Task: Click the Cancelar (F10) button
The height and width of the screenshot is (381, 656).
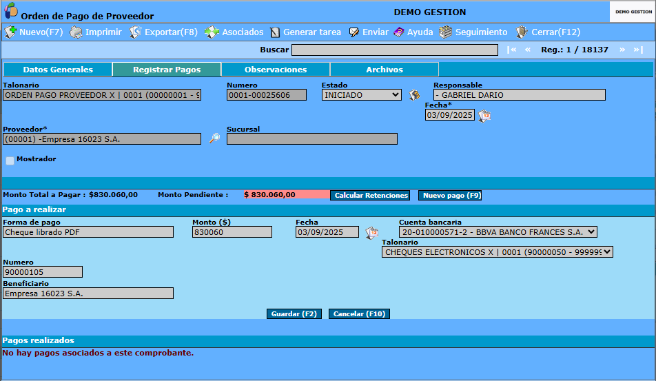Action: (359, 314)
